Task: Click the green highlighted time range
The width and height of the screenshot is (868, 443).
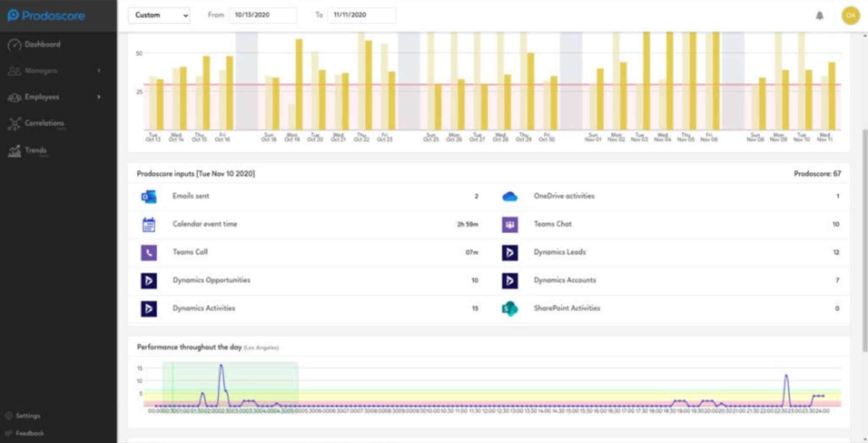Action: point(230,383)
